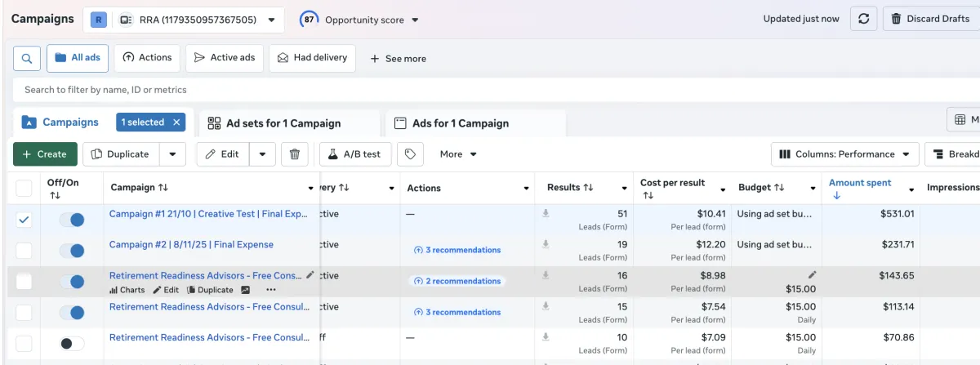Click the refresh data icon
This screenshot has width=980, height=365.
click(863, 19)
